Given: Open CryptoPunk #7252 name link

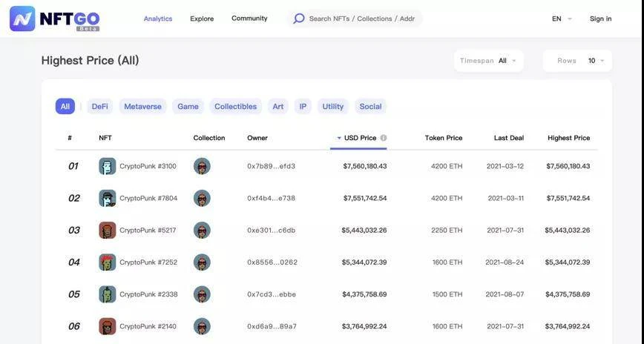Looking at the screenshot, I should pos(148,262).
